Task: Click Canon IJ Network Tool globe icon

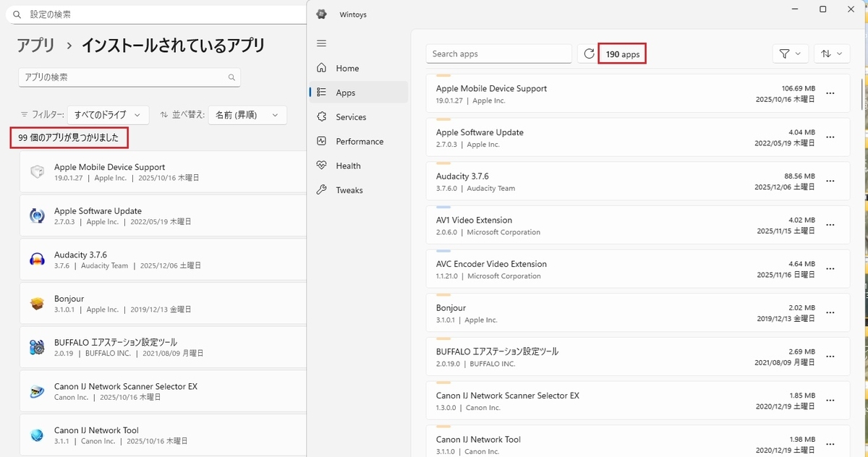Action: pyautogui.click(x=37, y=435)
